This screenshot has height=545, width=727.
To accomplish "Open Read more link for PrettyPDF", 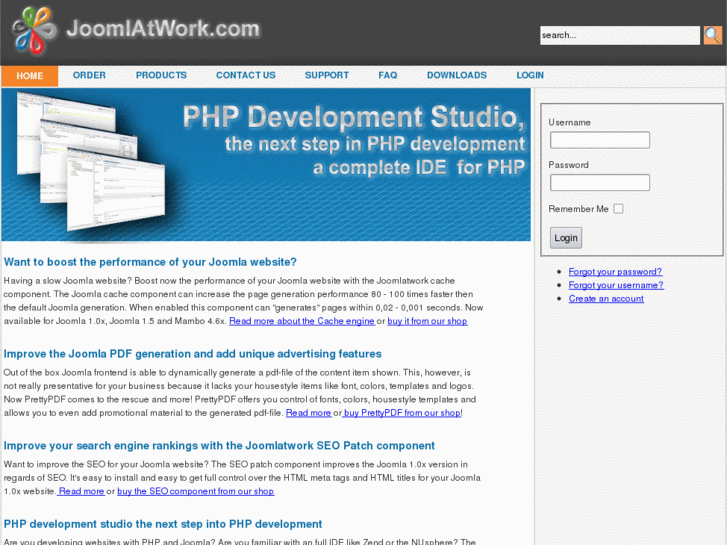I will 308,413.
